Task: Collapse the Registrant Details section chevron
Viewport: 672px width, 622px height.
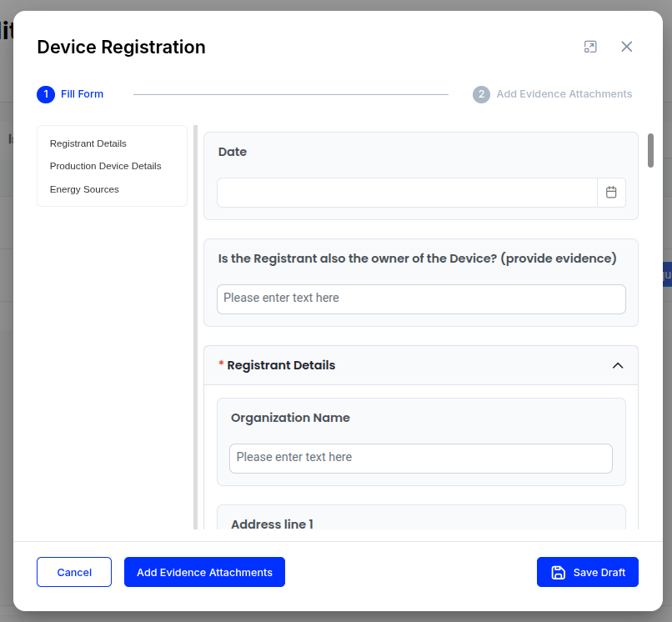Action: click(618, 365)
